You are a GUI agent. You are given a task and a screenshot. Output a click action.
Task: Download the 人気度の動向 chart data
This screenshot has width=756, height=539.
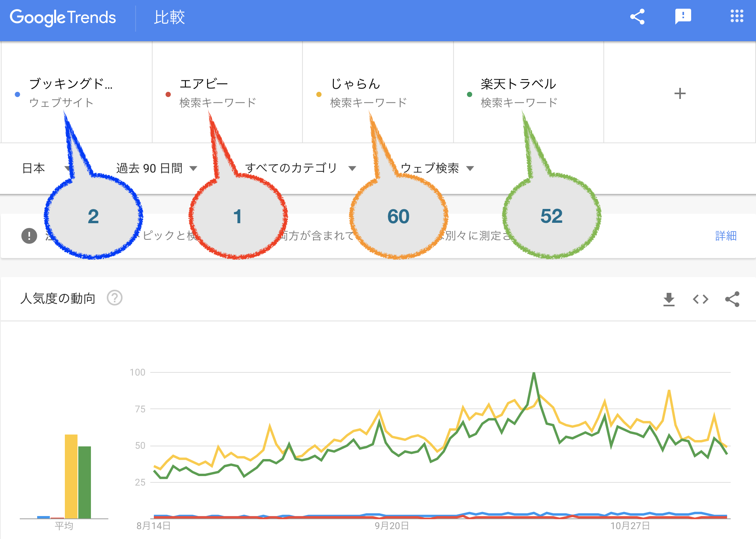tap(669, 299)
